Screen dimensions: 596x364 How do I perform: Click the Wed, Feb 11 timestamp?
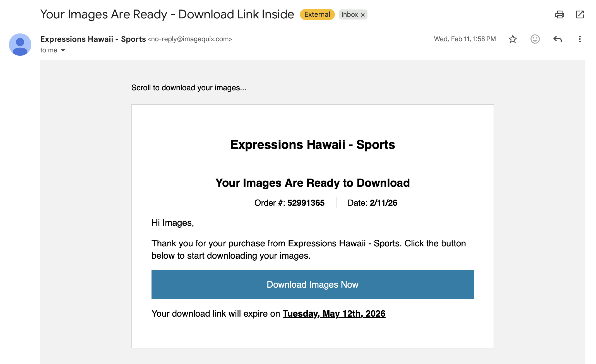pyautogui.click(x=465, y=39)
